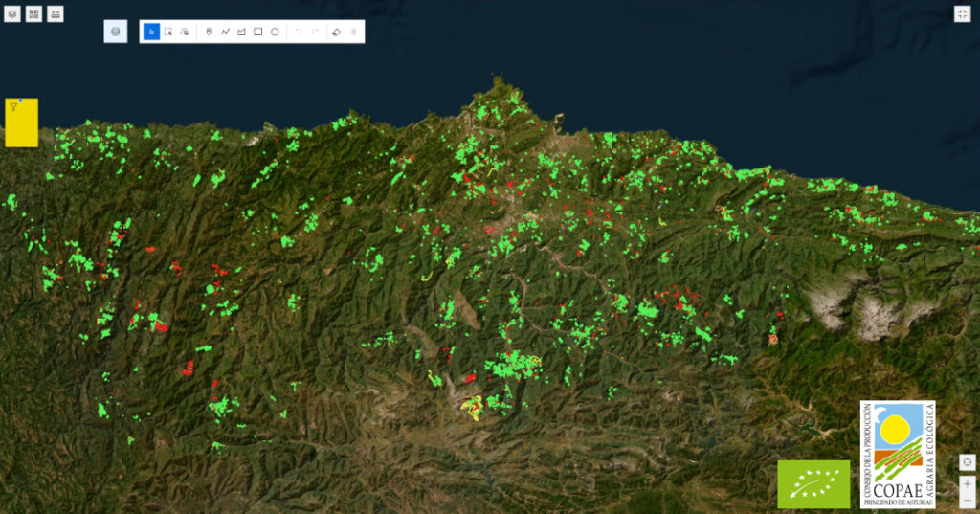Click the globe widget button beside the toolbar
Image resolution: width=980 pixels, height=514 pixels.
(116, 32)
